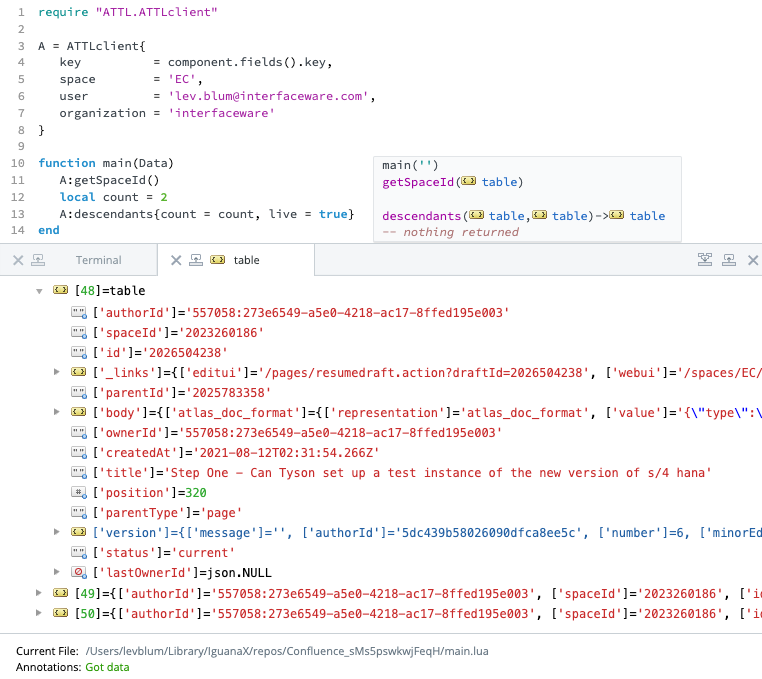Close the table tab

tap(175, 260)
